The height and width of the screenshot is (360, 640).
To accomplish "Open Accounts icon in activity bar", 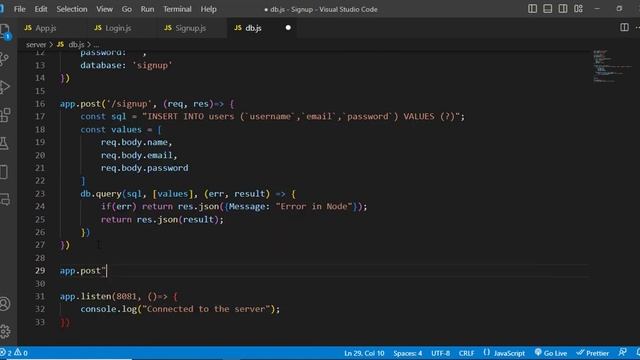I will click(4, 304).
